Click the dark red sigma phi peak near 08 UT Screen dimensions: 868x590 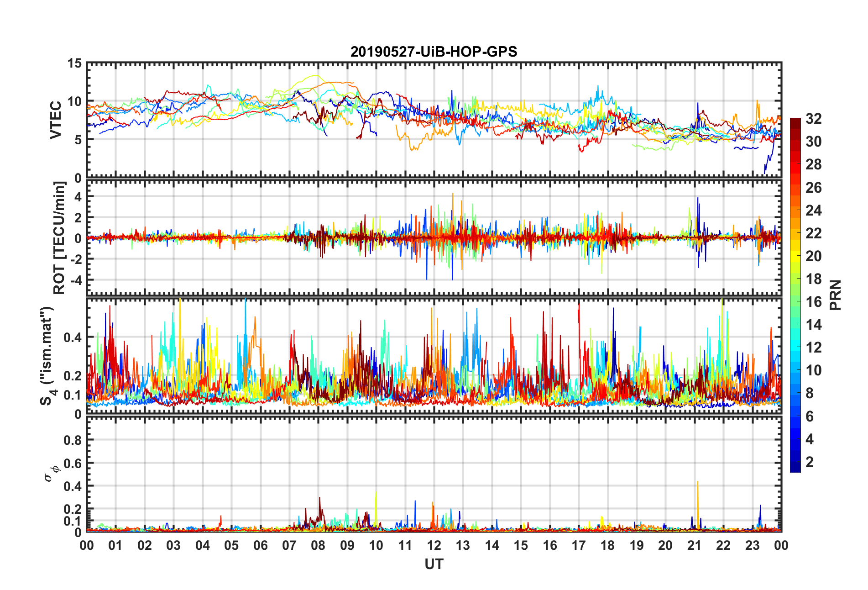[319, 505]
